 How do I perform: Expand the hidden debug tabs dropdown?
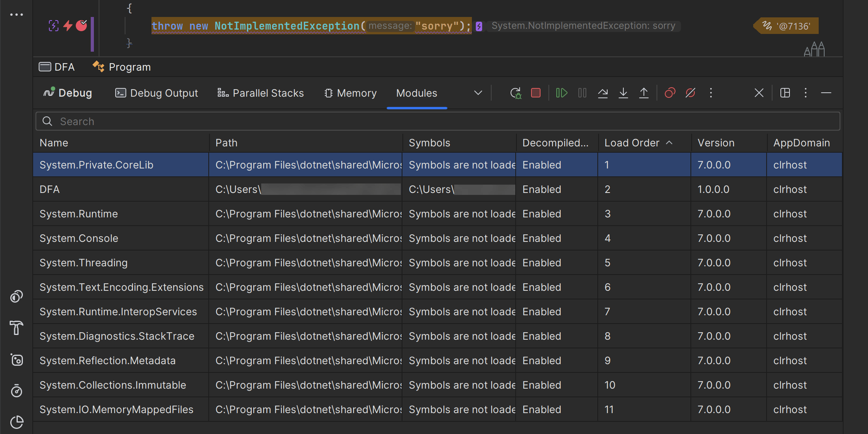click(478, 93)
